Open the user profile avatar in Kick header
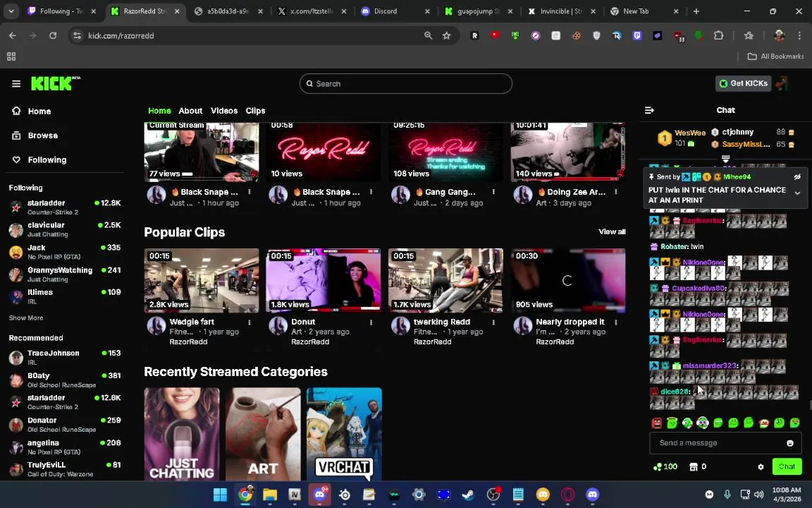Viewport: 812px width, 508px height. pos(782,83)
